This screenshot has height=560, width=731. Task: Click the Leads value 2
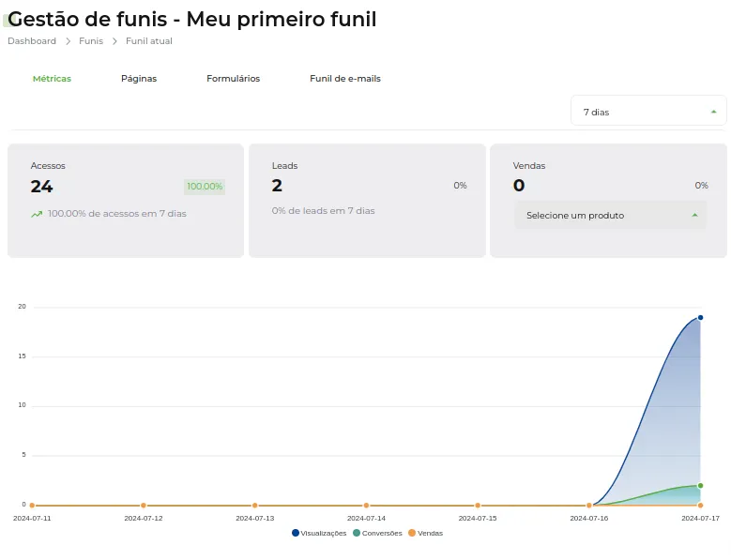[x=277, y=186]
